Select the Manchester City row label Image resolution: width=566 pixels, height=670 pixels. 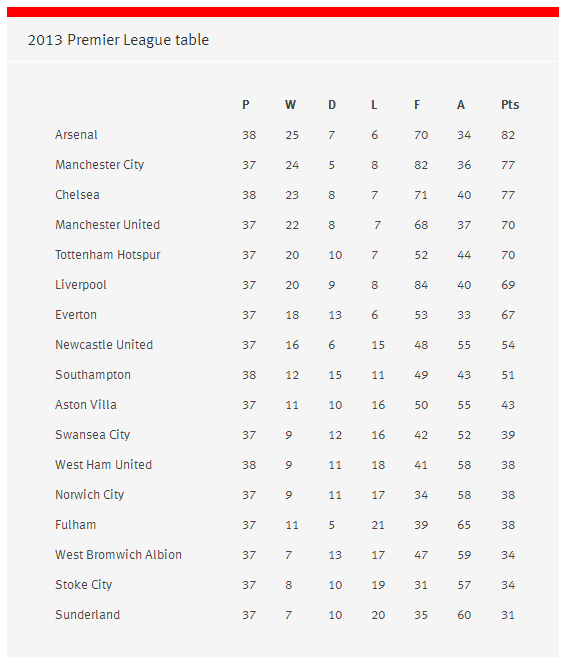click(100, 165)
